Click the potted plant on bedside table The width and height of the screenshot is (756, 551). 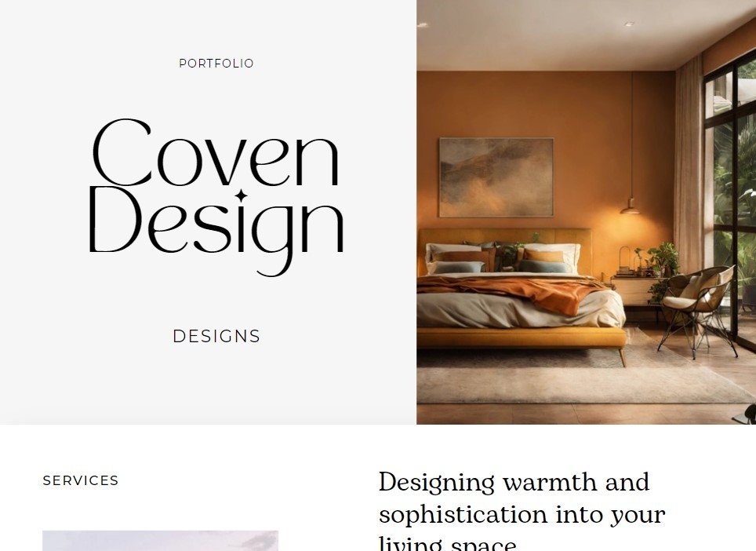click(x=660, y=265)
